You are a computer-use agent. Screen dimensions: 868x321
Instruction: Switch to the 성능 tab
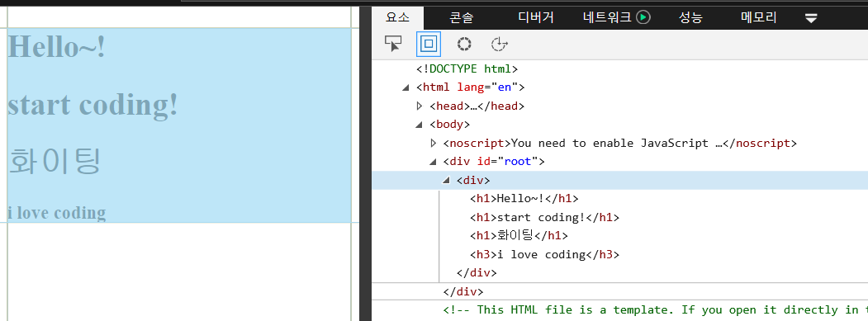690,17
